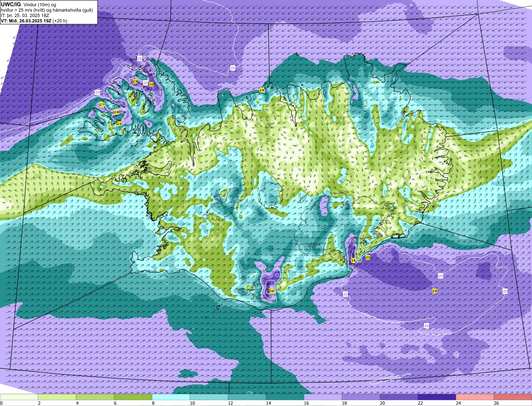Pick the 4–6 m/s yellow-green legend swatch

(x=95, y=397)
